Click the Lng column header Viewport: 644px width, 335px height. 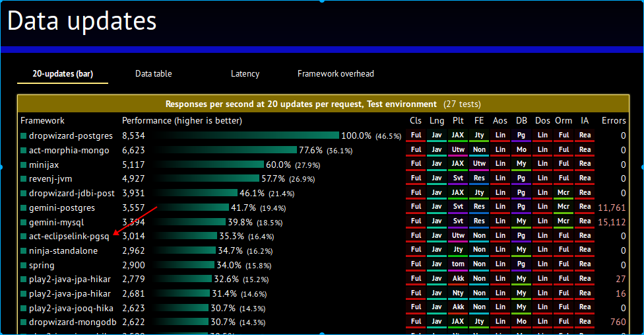(437, 120)
